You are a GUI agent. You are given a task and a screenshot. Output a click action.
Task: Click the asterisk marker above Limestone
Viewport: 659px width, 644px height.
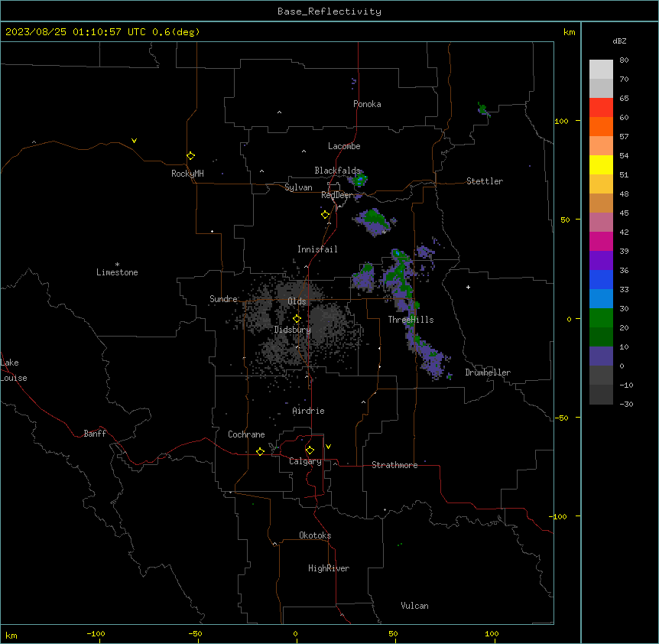coord(117,264)
